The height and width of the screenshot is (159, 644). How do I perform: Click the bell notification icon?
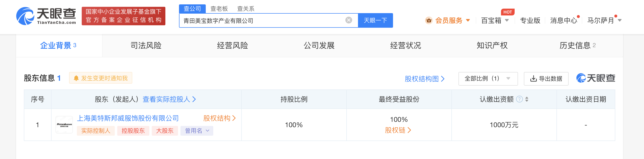coord(76,78)
